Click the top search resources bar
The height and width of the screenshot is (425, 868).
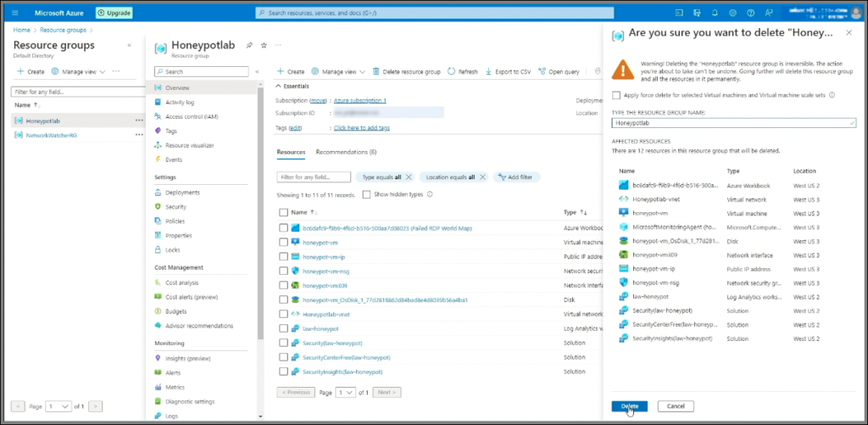tap(435, 13)
